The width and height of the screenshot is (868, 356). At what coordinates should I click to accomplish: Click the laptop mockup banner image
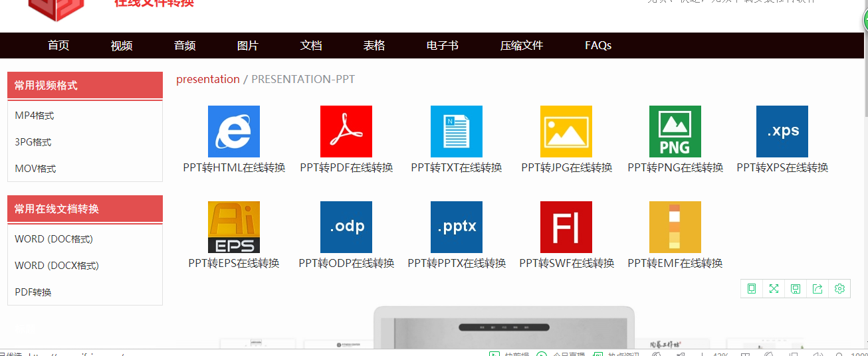(504, 327)
